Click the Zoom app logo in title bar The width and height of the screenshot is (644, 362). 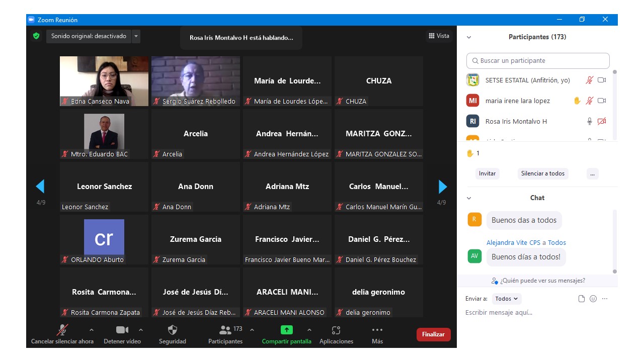coord(31,20)
